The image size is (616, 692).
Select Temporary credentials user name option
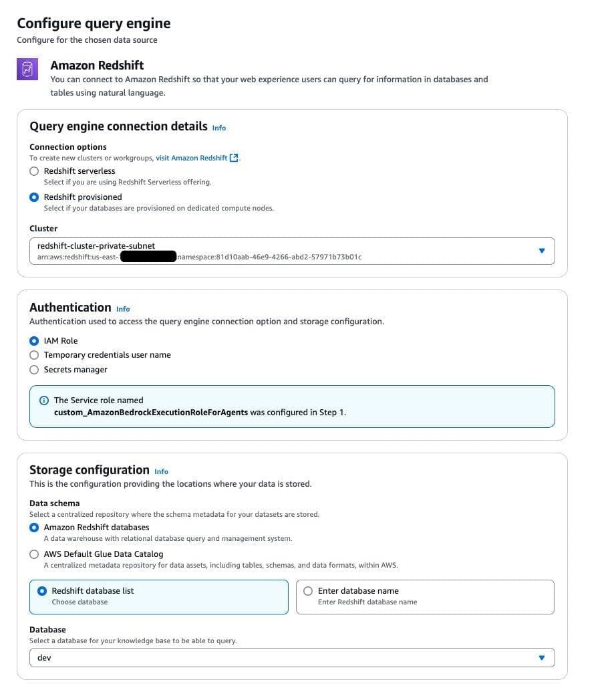34,355
